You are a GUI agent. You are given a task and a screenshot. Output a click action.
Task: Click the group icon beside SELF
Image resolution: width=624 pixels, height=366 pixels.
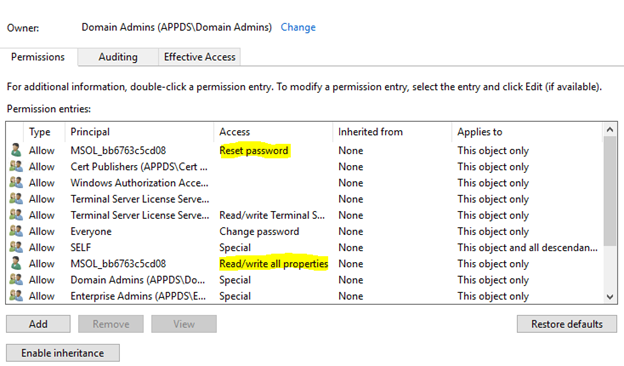click(16, 247)
